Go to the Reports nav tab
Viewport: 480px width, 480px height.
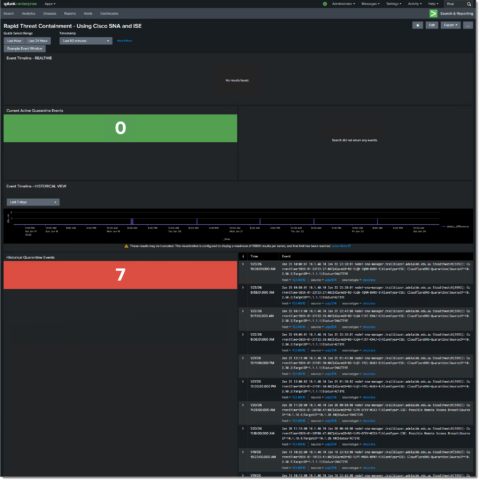(70, 14)
